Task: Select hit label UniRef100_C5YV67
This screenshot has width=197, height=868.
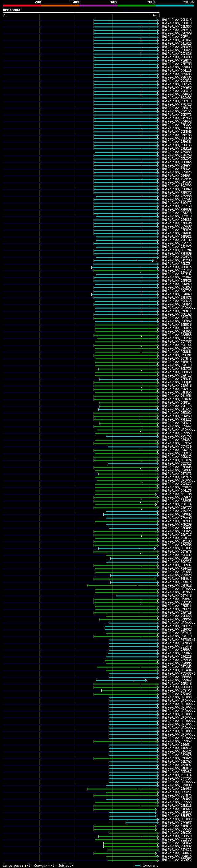Action: [x=177, y=342]
